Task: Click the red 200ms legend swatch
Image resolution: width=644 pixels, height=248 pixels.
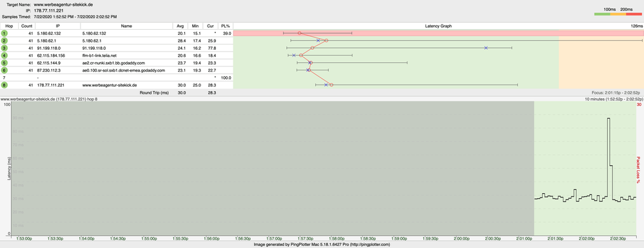Action: tap(634, 14)
